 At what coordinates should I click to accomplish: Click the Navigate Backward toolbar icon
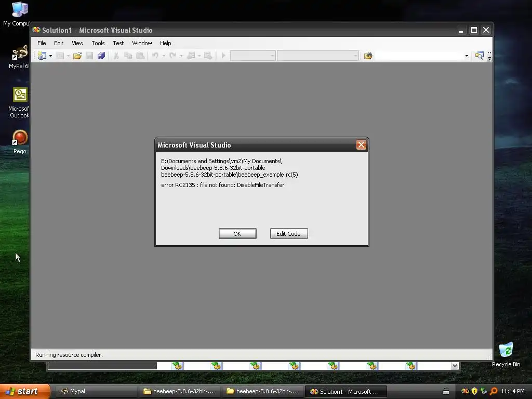(x=191, y=56)
